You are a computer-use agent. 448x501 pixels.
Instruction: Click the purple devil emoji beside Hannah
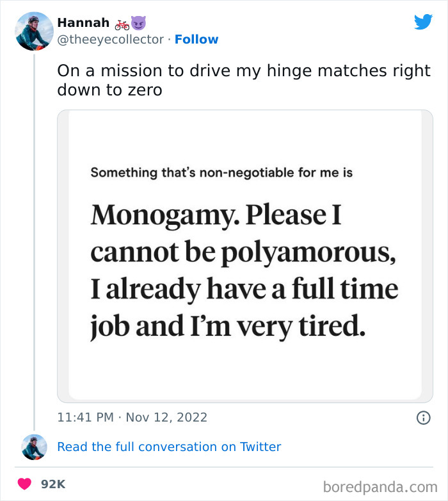139,23
